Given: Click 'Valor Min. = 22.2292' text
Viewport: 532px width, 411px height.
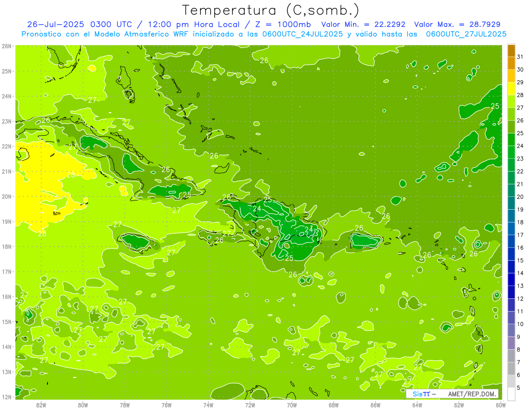Looking at the screenshot, I should [364, 24].
